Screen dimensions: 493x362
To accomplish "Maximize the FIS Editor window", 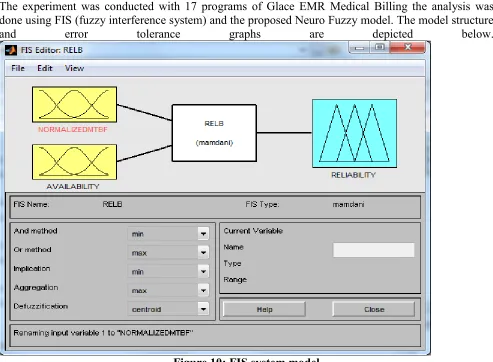I will [x=379, y=47].
